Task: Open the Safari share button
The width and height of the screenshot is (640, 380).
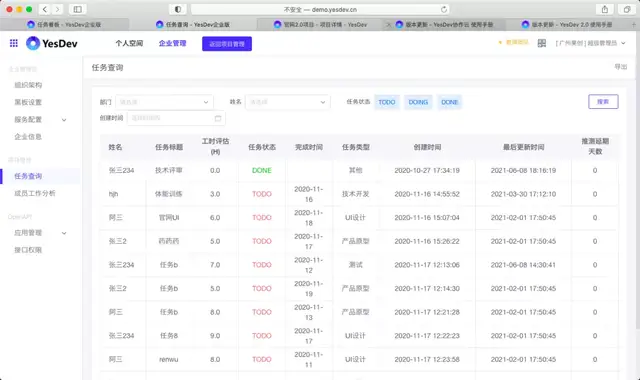Action: point(604,9)
